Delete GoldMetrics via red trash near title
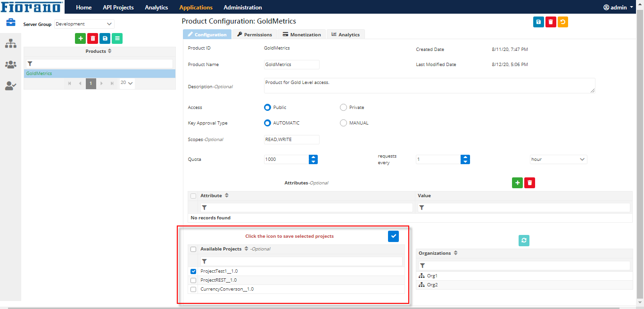The image size is (644, 309). tap(551, 22)
